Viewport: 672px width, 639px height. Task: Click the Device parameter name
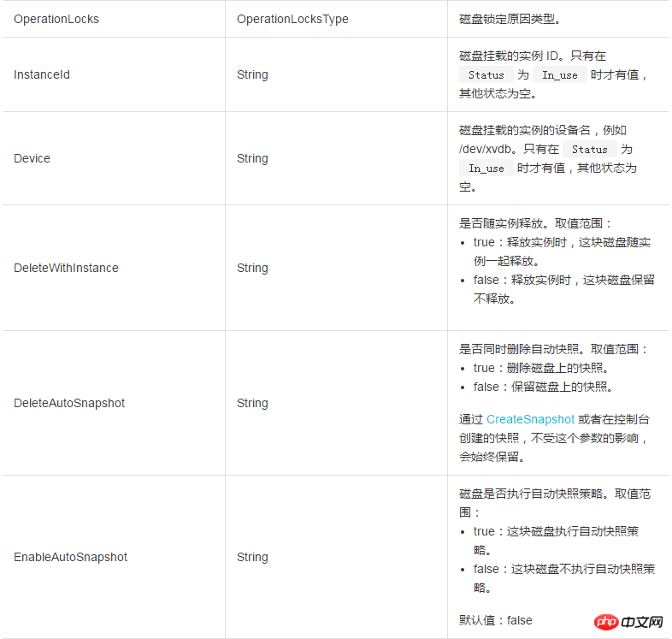(32, 158)
